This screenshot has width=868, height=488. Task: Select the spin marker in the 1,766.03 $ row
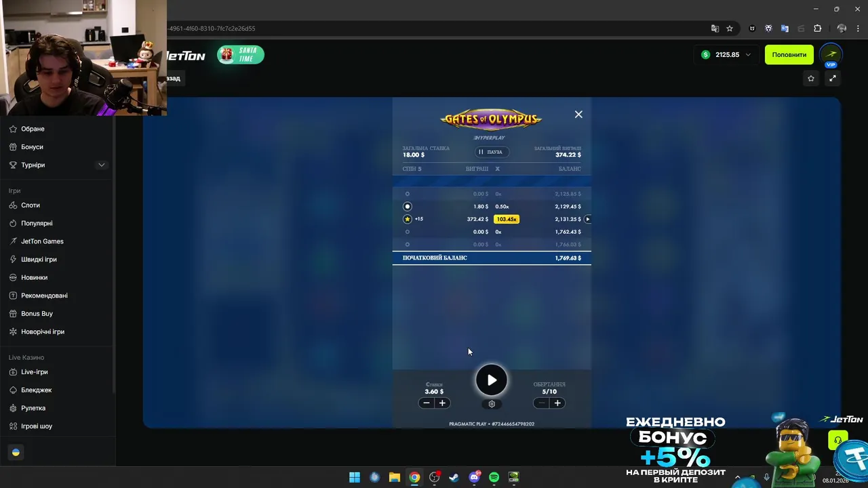click(408, 244)
